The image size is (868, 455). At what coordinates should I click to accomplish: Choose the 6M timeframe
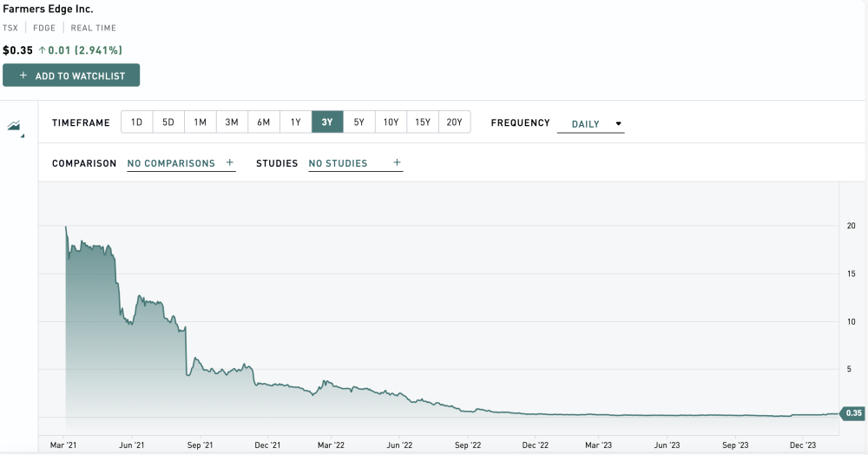point(264,122)
